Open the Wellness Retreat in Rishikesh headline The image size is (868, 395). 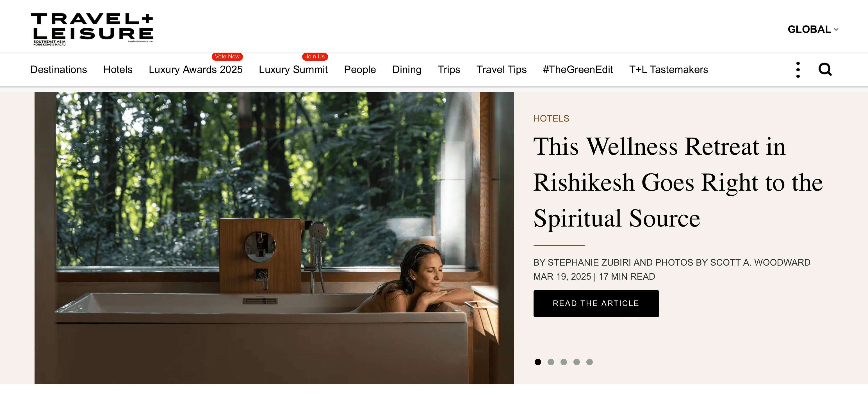pyautogui.click(x=678, y=182)
